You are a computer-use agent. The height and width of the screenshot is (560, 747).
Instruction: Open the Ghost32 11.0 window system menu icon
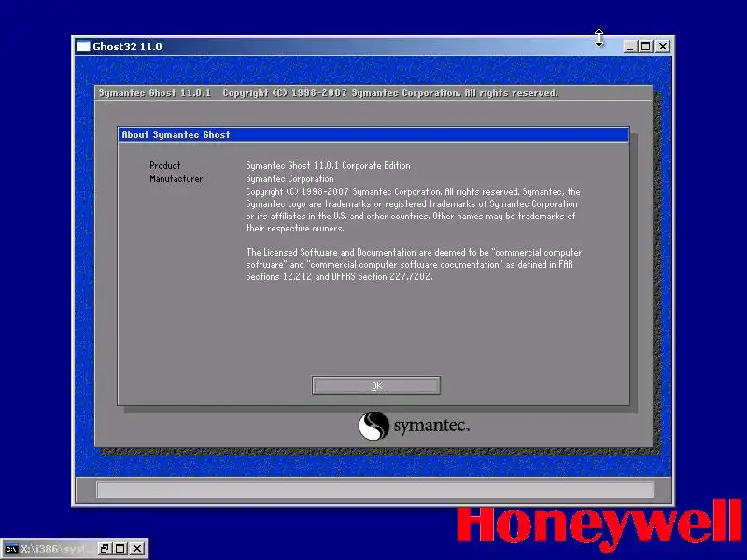(83, 47)
